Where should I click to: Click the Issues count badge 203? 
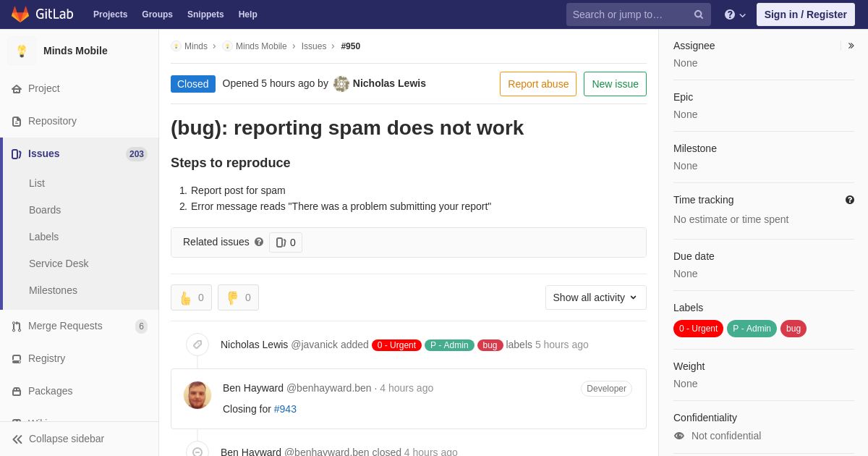[x=137, y=154]
